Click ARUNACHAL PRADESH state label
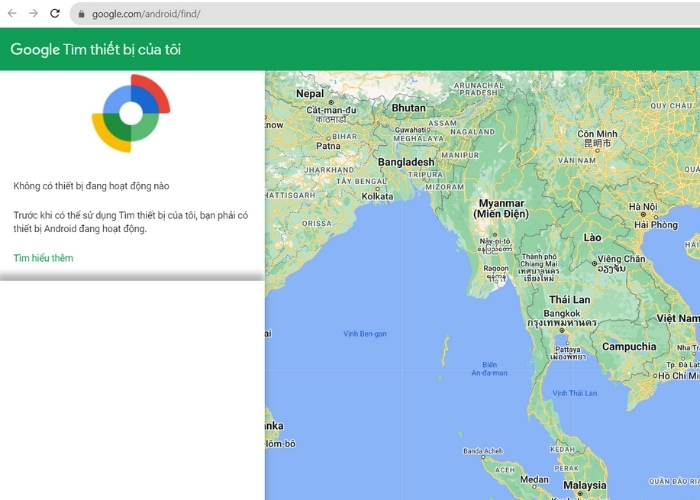Image resolution: width=700 pixels, height=500 pixels. pos(478,89)
